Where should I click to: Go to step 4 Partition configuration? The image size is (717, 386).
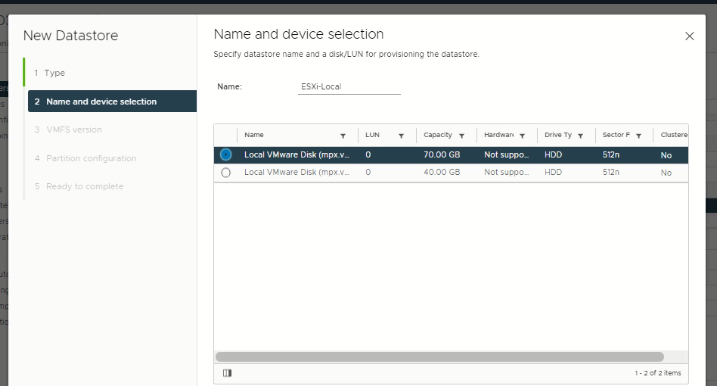(x=86, y=158)
